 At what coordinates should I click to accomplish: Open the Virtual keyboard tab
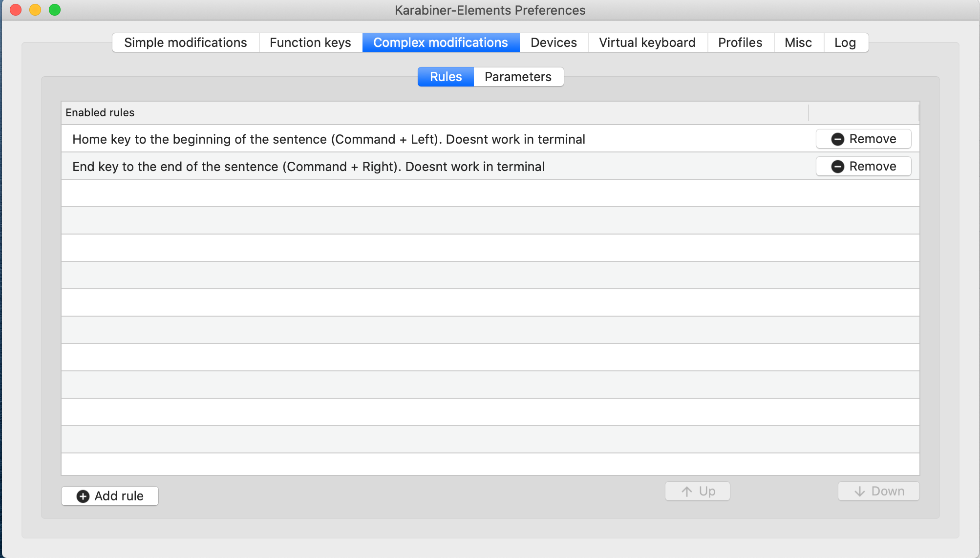647,43
